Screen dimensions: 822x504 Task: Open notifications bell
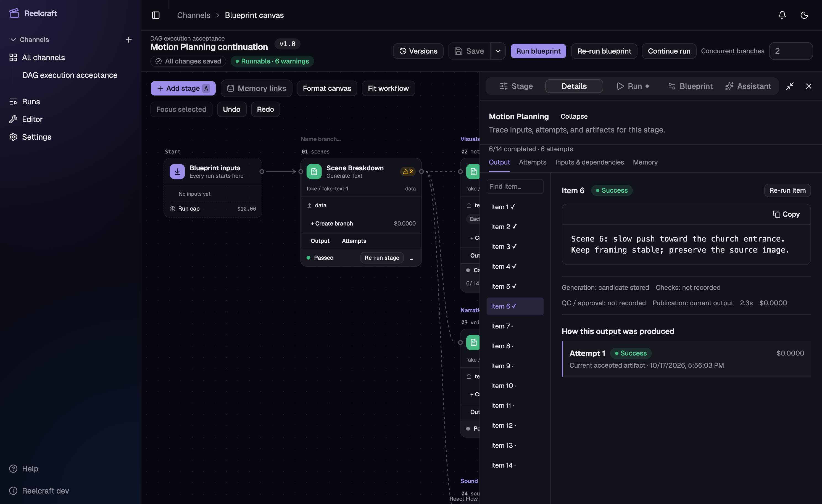tap(782, 15)
